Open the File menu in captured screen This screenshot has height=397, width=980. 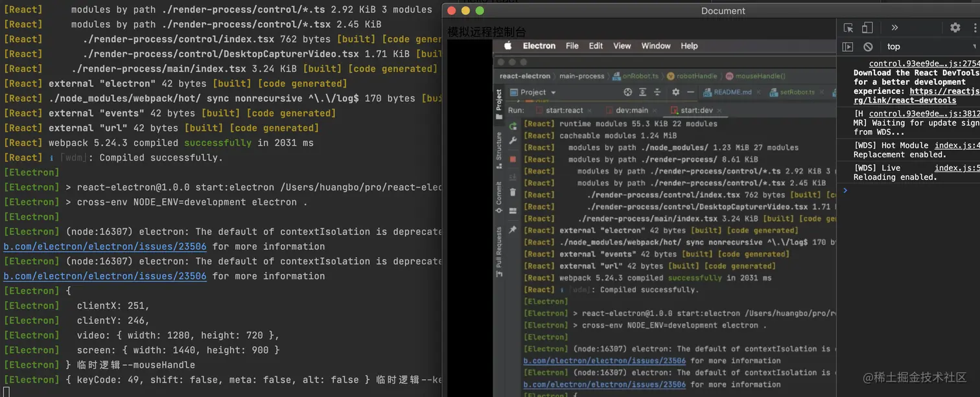(572, 46)
